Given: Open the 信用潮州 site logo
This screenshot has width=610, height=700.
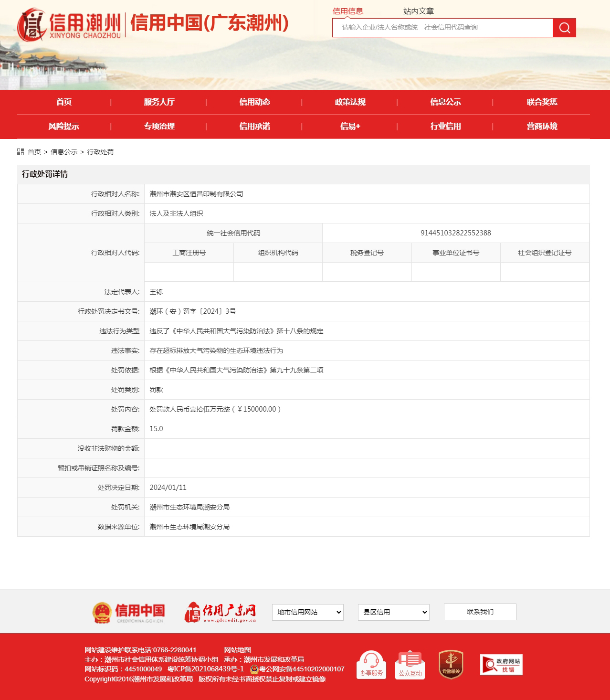Looking at the screenshot, I should click(69, 24).
